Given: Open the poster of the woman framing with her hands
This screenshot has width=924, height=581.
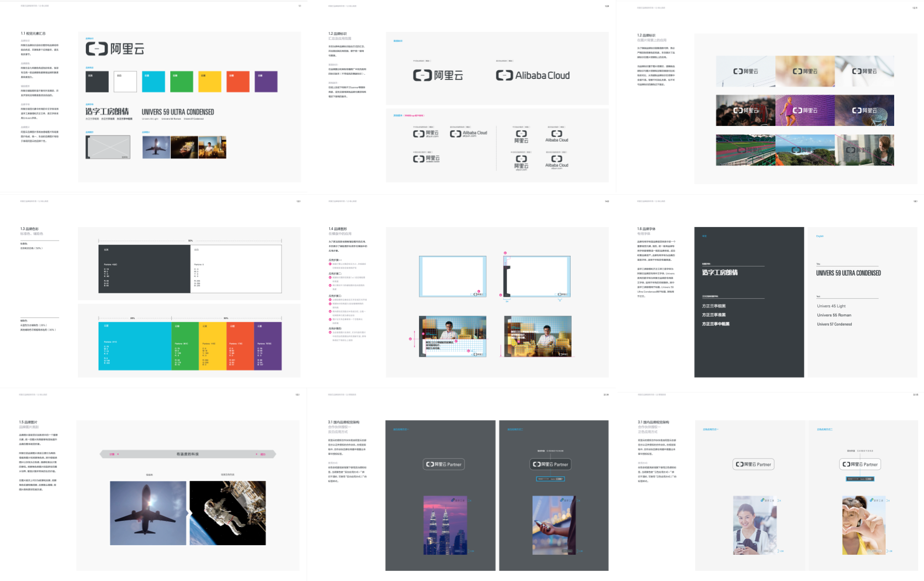Looking at the screenshot, I should coord(864,525).
